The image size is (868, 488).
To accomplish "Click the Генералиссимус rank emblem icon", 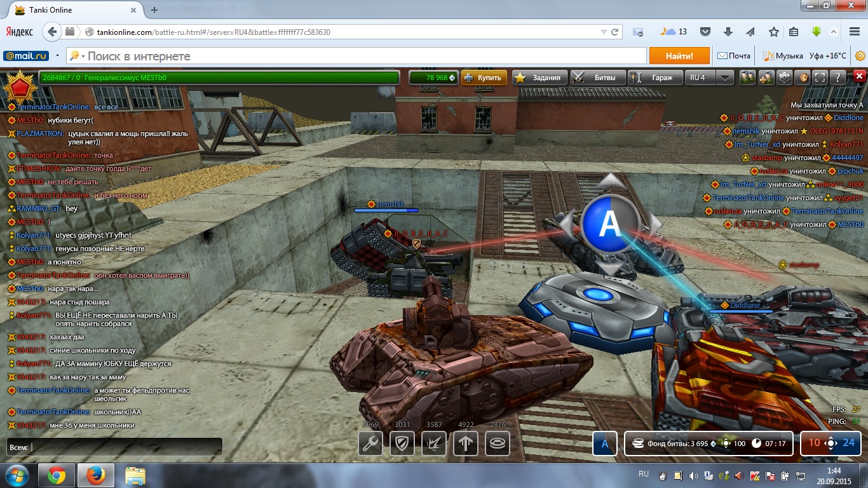I will [19, 86].
